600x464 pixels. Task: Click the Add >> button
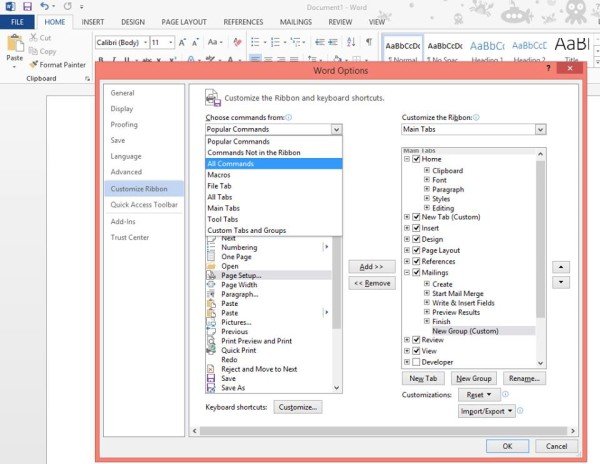(372, 267)
